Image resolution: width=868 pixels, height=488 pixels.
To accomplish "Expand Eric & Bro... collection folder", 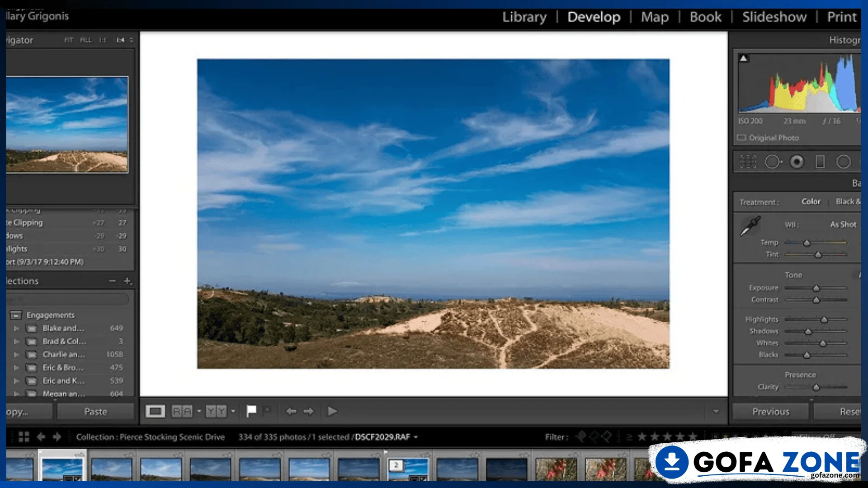I will [16, 368].
